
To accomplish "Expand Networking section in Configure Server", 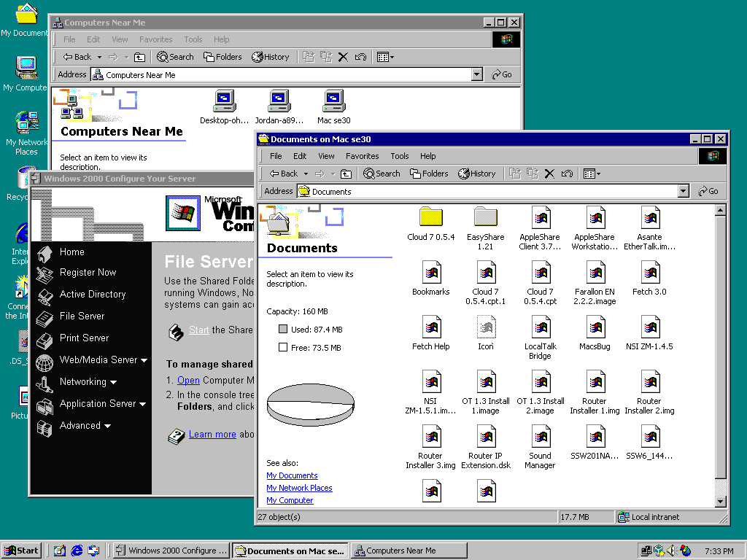I will click(88, 382).
